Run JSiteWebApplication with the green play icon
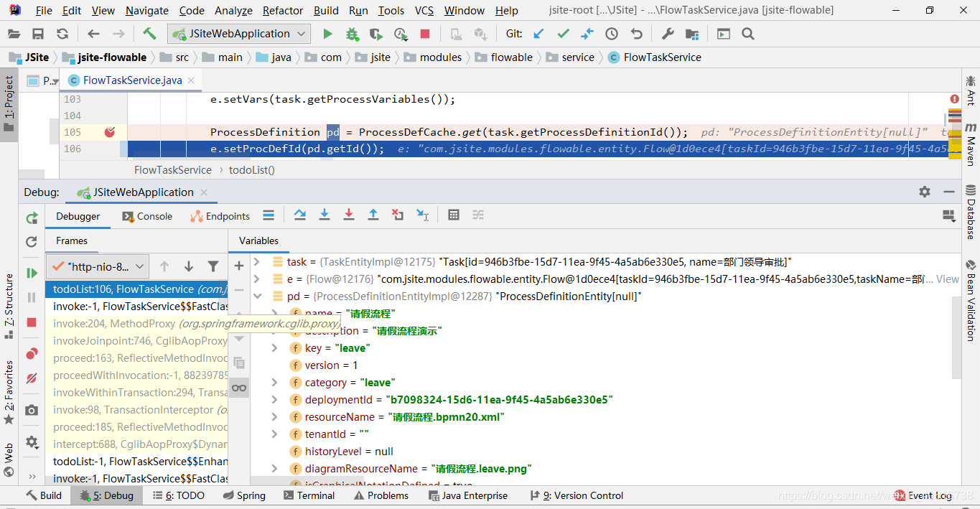Image resolution: width=980 pixels, height=509 pixels. (327, 34)
